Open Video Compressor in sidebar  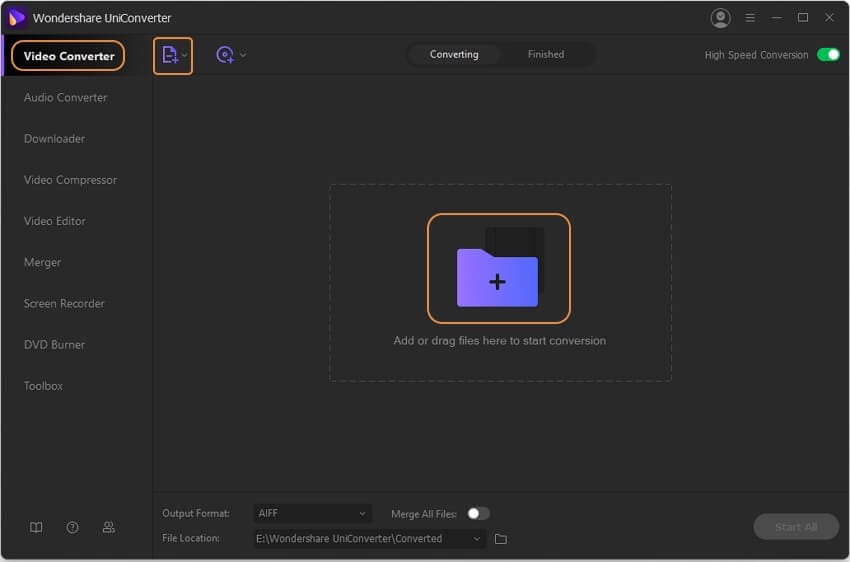point(70,180)
